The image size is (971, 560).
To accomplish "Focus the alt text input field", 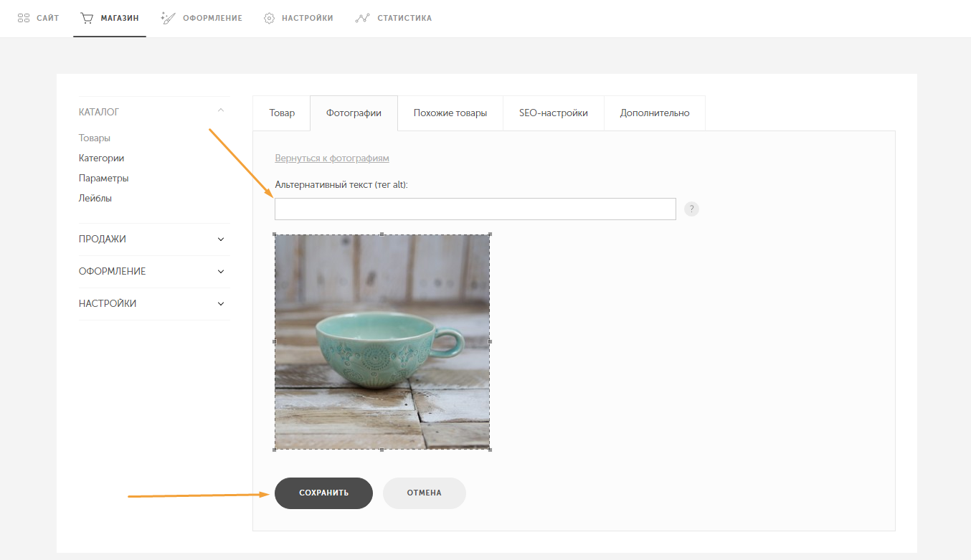I will click(x=475, y=209).
